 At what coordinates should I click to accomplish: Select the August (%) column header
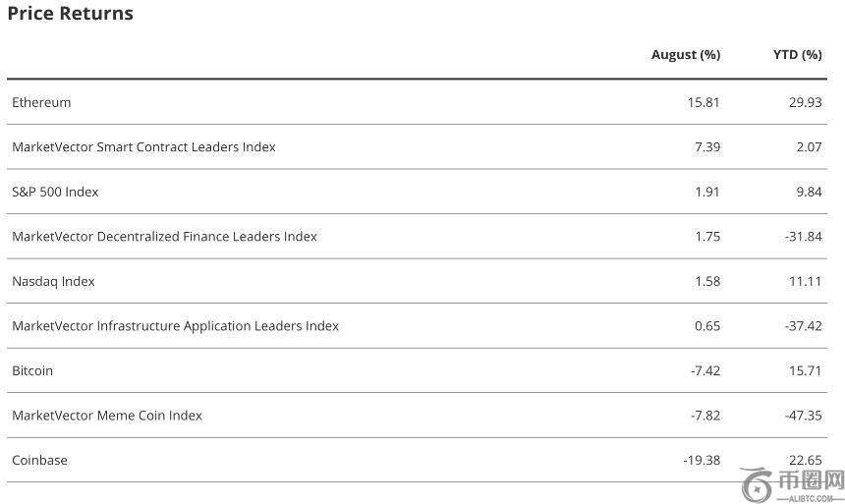click(685, 55)
